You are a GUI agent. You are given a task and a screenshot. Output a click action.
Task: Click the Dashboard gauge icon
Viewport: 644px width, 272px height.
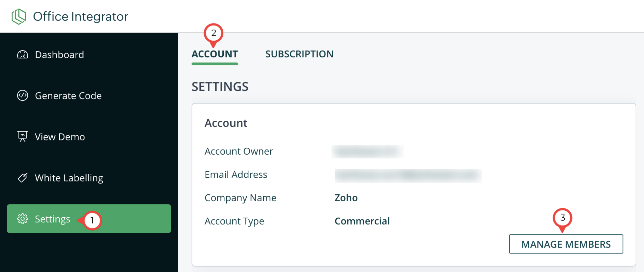coord(22,55)
